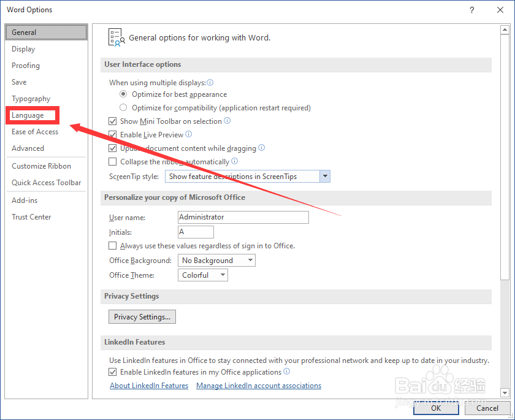Open the Display category
Screen dimensions: 515x420
(x=46, y=49)
